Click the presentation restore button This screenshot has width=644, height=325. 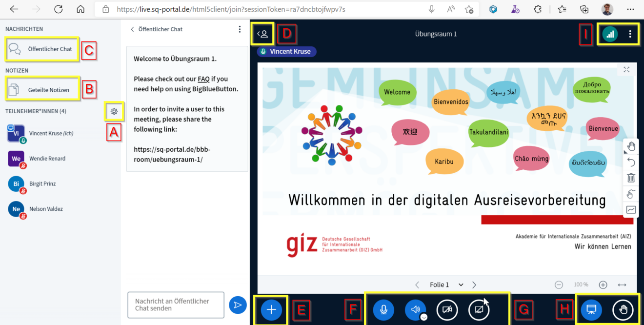coord(591,309)
